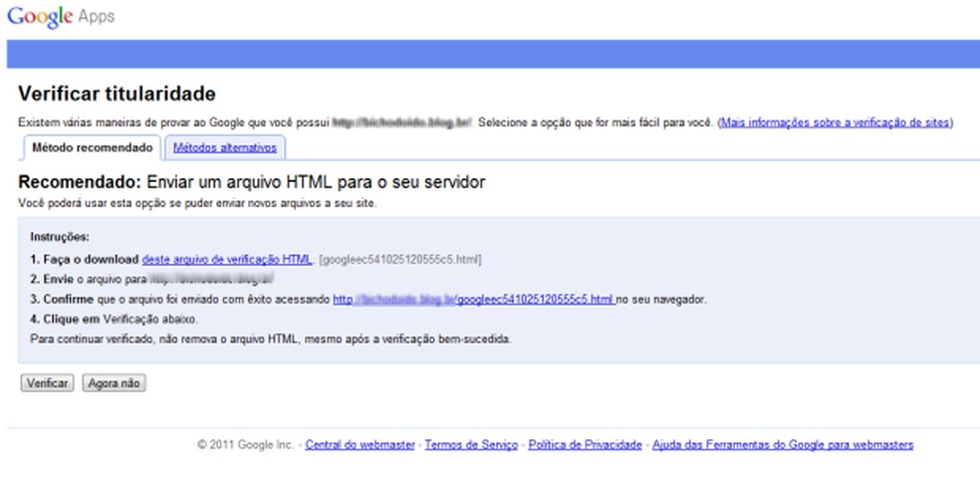The height and width of the screenshot is (490, 980).
Task: Open Ajuda das Ferramentas do Google para webmasters
Action: (x=783, y=445)
